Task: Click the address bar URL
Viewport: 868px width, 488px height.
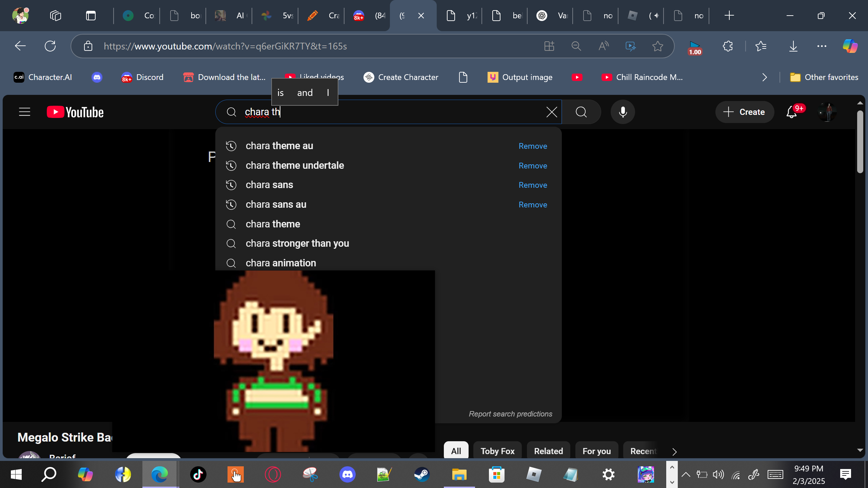Action: point(225,46)
